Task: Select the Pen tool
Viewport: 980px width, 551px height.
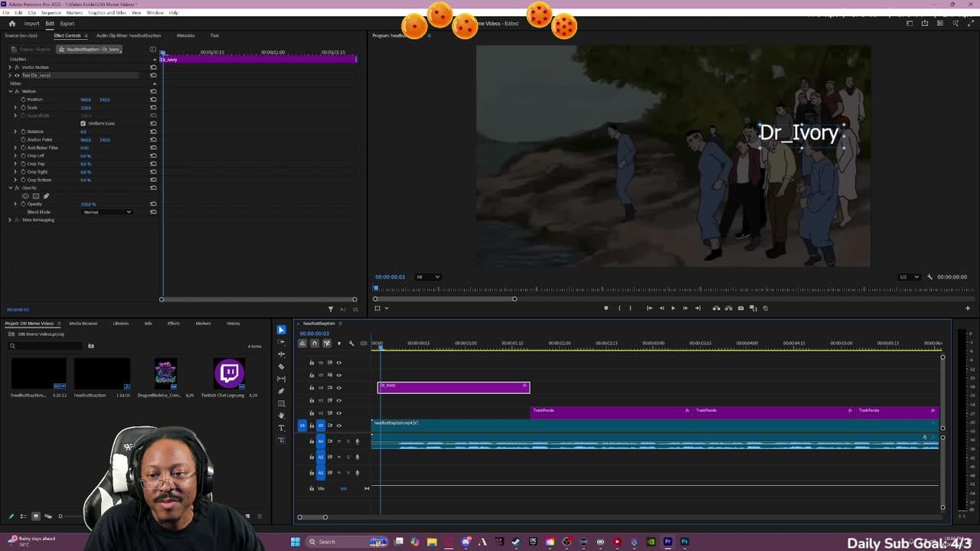Action: (281, 391)
